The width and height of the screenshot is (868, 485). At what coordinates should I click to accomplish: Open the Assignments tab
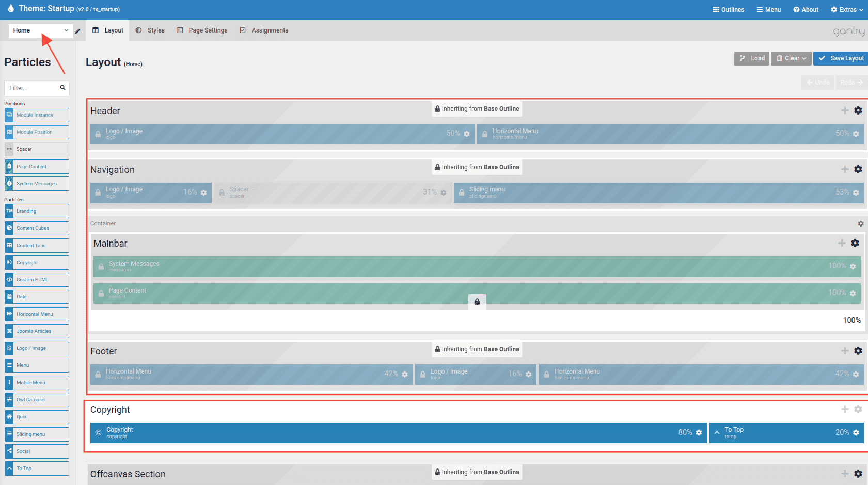tap(264, 30)
